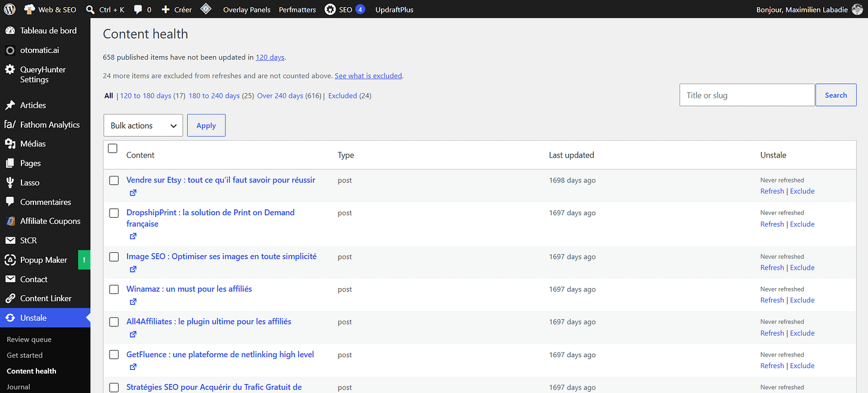Open Journal submenu item
Viewport: 868px width, 393px height.
click(18, 386)
